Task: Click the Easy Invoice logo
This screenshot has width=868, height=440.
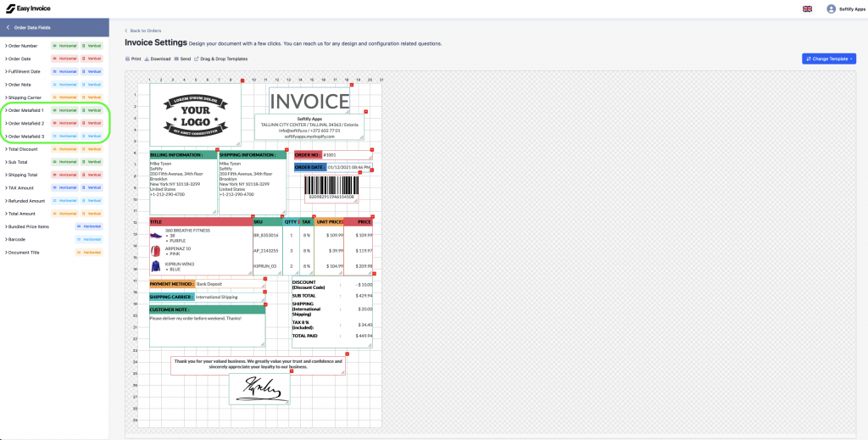Action: [x=26, y=8]
